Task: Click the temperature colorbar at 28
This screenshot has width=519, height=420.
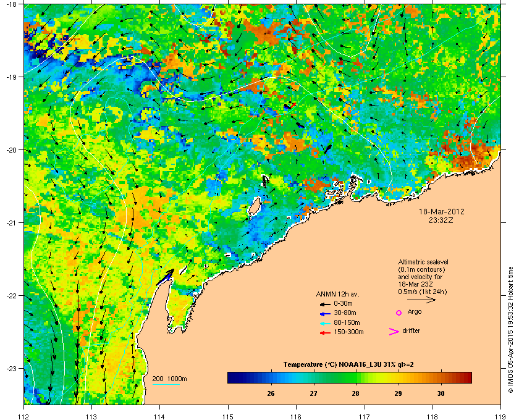Action: 356,377
